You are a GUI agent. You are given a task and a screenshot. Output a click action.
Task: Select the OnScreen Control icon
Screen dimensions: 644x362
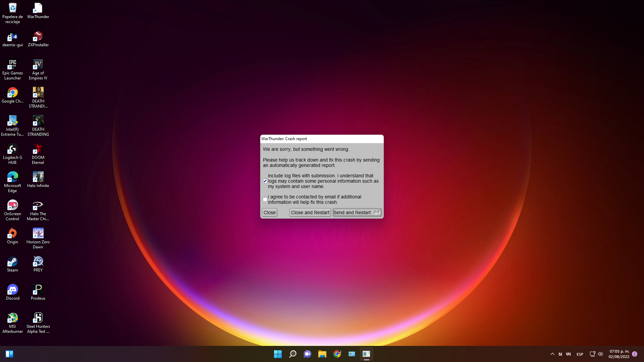click(x=12, y=210)
